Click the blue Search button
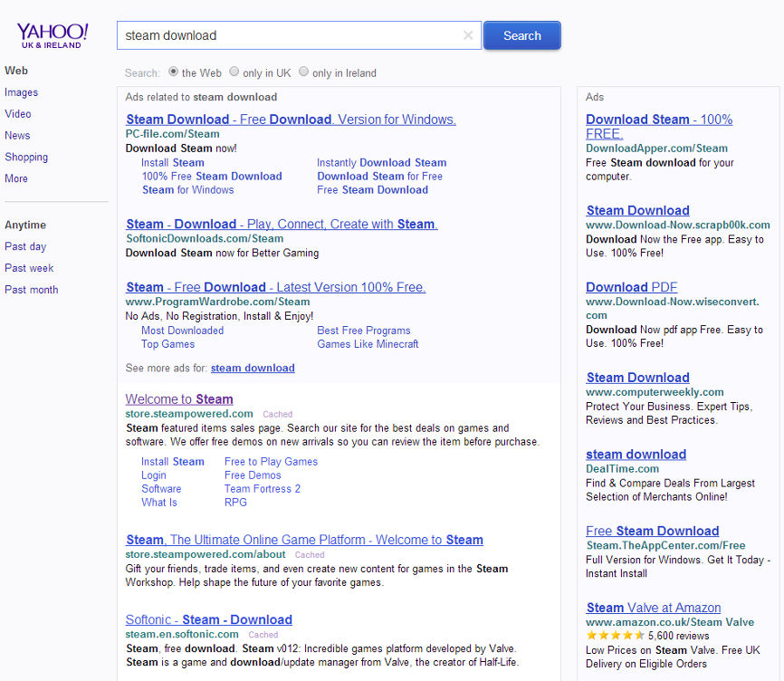Viewport: 784px width, 681px height. 522,35
